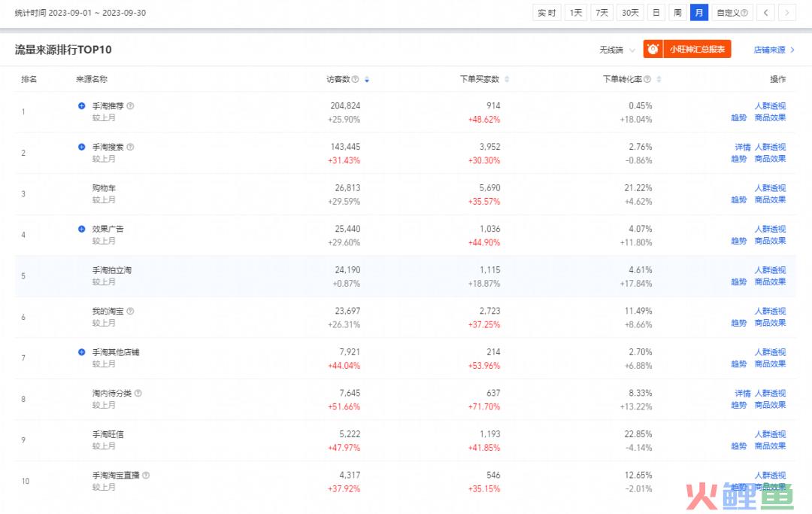Click visitor count 204,824
The width and height of the screenshot is (812, 514).
tap(345, 105)
